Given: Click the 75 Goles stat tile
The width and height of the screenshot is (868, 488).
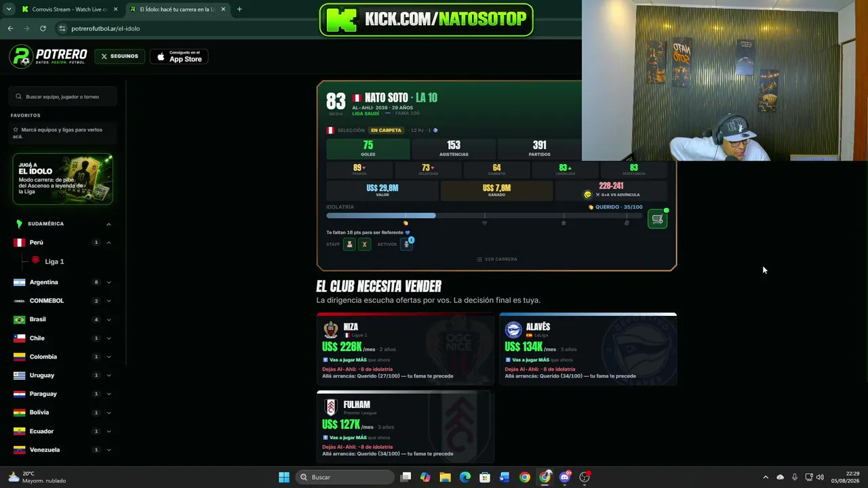Looking at the screenshot, I should click(368, 148).
